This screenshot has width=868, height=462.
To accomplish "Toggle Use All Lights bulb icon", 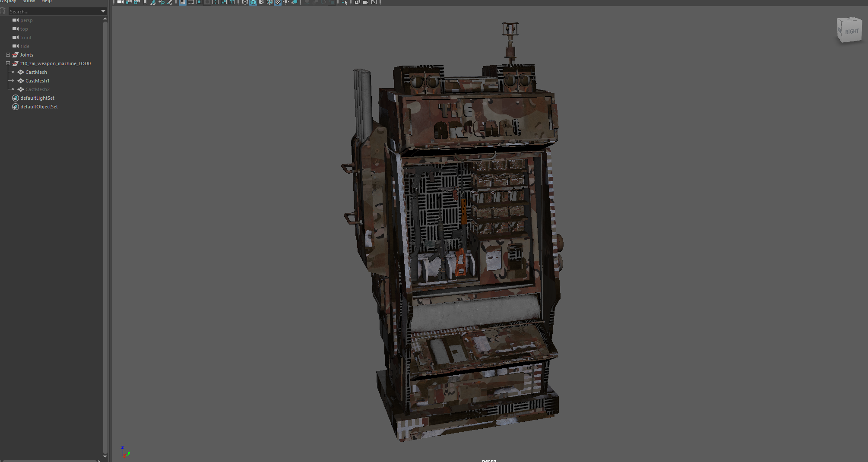I will [x=286, y=2].
